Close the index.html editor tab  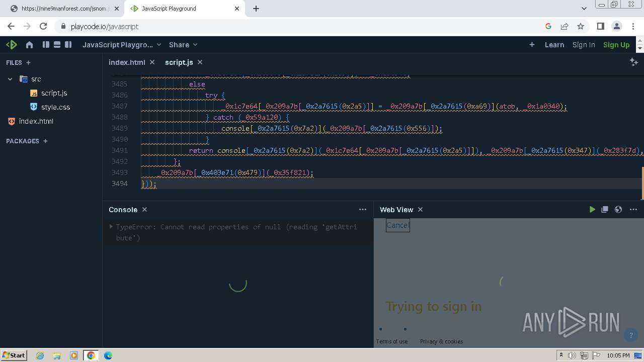point(152,62)
